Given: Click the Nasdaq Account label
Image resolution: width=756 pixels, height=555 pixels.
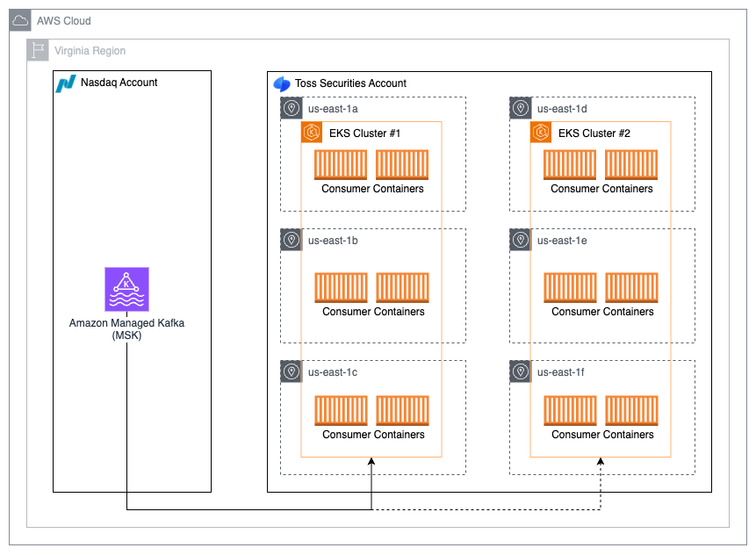Looking at the screenshot, I should [119, 83].
